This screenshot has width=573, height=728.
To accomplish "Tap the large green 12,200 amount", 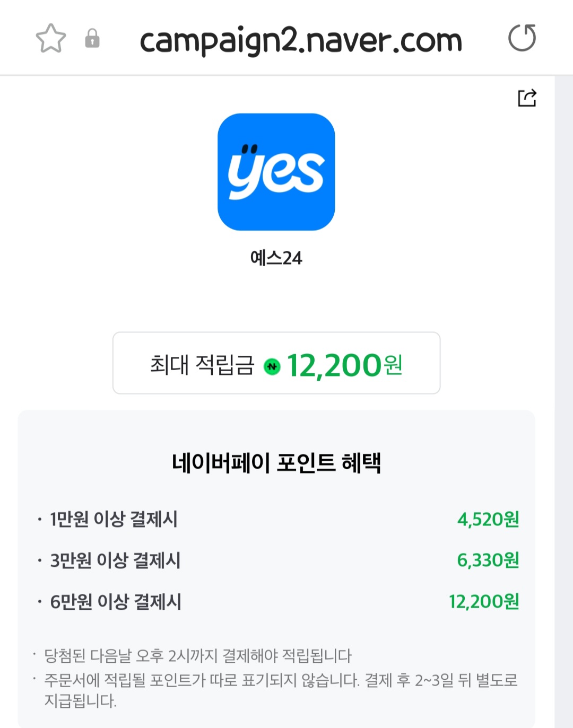I will click(x=334, y=366).
